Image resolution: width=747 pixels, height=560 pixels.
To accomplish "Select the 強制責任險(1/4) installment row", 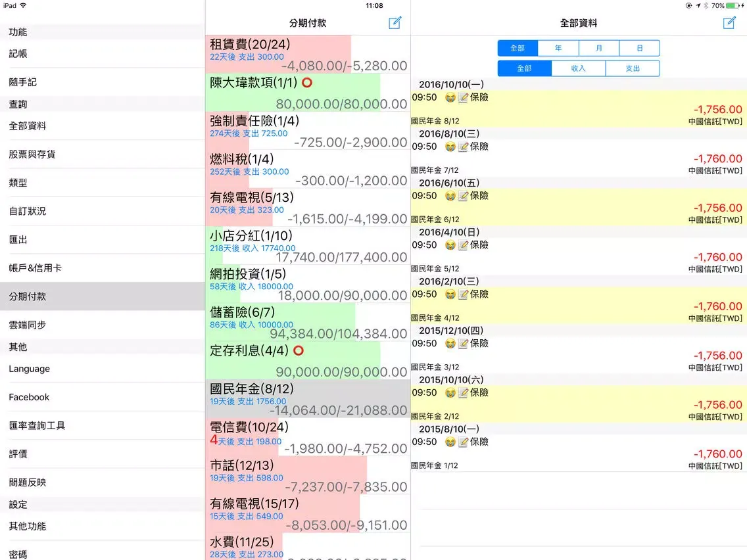I will (308, 131).
